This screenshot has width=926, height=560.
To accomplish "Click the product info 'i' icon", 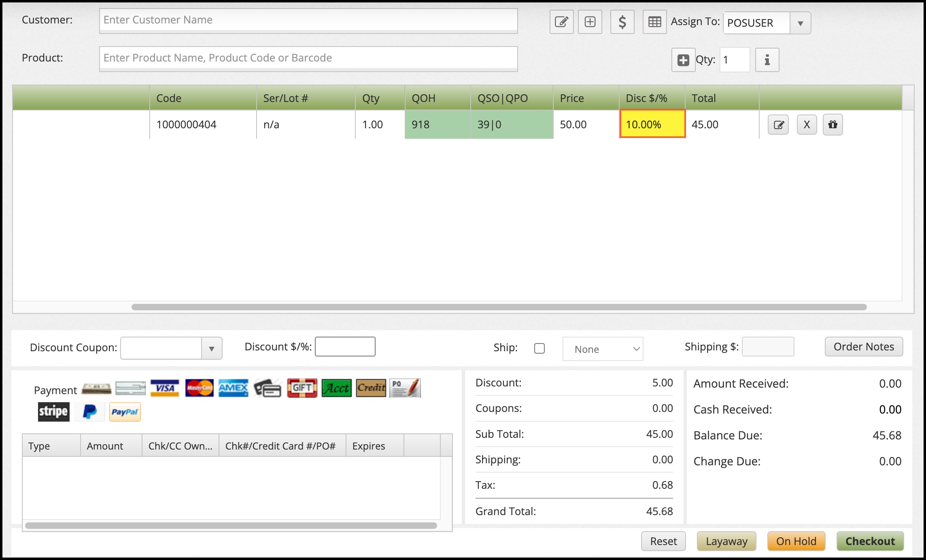I will pos(767,60).
